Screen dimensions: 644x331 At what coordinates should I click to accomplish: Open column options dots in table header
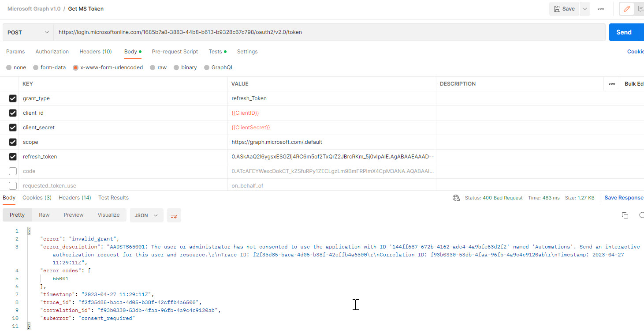611,84
